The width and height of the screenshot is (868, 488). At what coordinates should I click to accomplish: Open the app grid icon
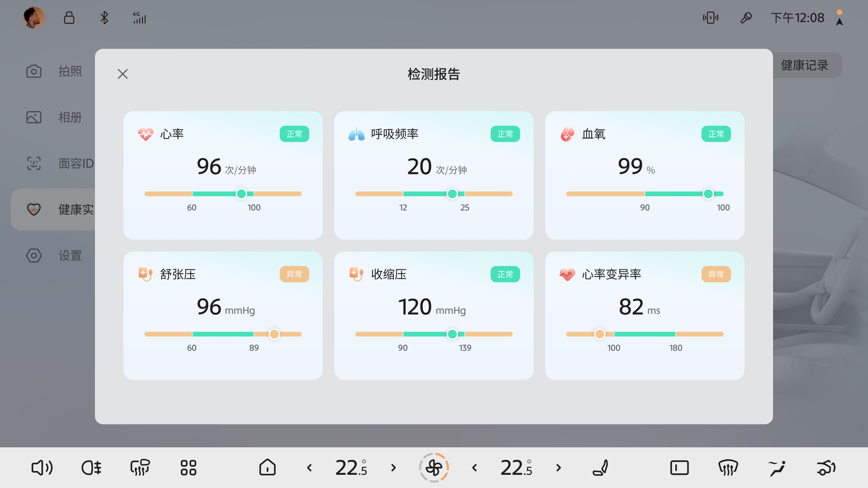189,468
